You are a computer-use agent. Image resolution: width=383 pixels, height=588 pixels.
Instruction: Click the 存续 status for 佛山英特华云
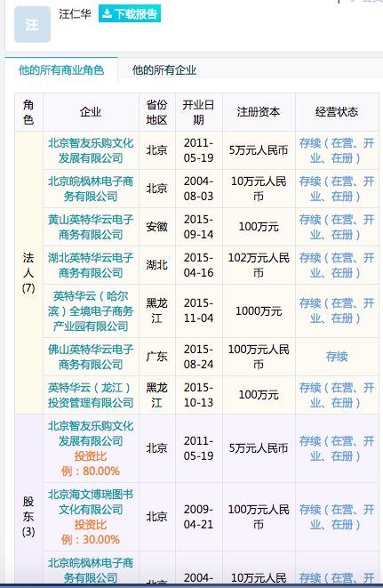click(x=337, y=357)
